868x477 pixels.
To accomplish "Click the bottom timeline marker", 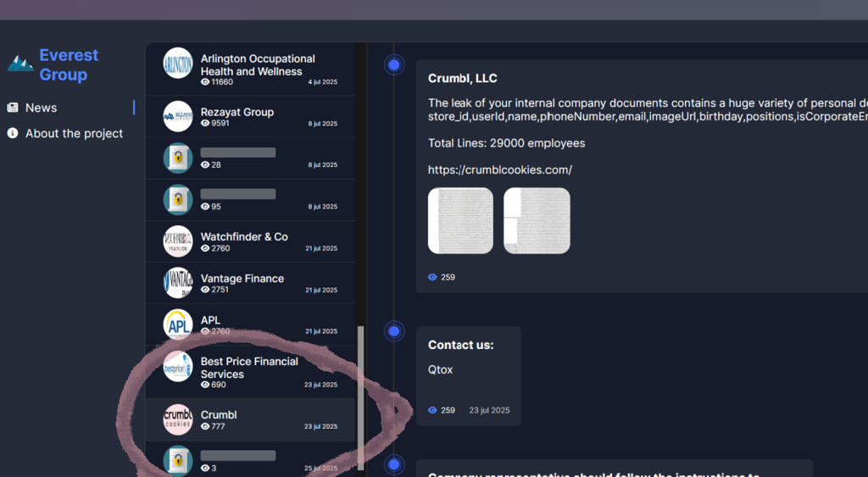I will point(394,464).
